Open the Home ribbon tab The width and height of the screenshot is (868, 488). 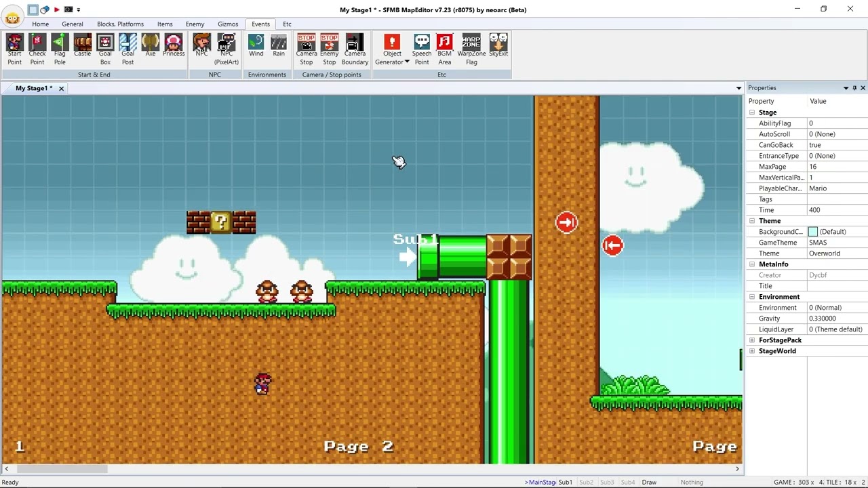40,24
